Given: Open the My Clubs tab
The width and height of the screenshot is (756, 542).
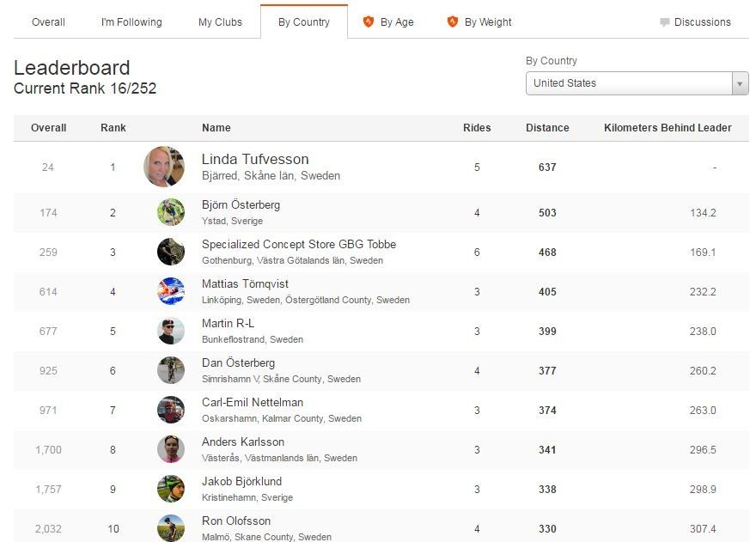Looking at the screenshot, I should click(220, 22).
